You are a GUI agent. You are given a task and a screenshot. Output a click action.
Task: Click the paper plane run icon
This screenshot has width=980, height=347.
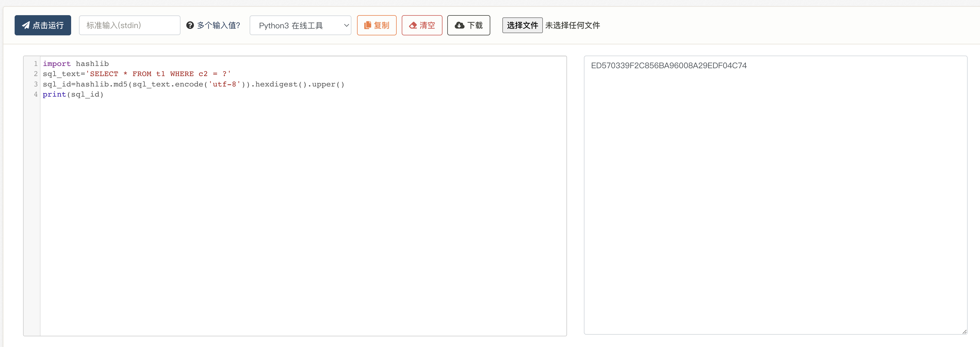(26, 25)
